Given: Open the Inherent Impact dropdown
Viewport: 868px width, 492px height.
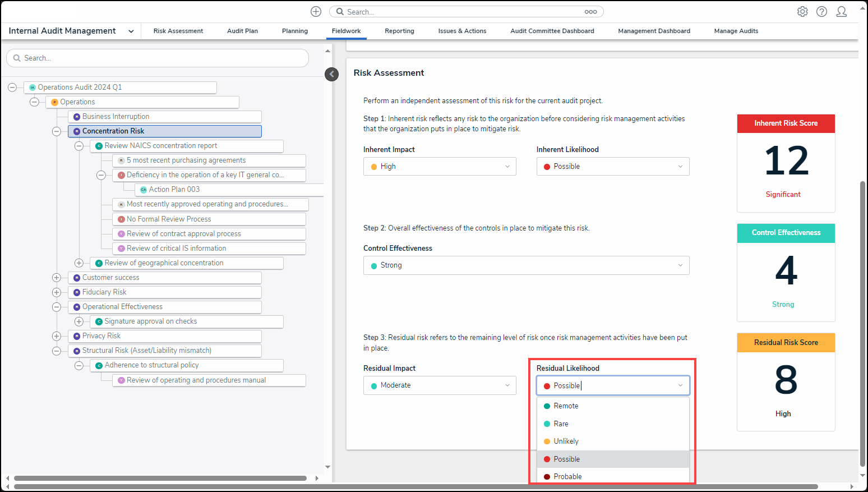Looking at the screenshot, I should [440, 167].
